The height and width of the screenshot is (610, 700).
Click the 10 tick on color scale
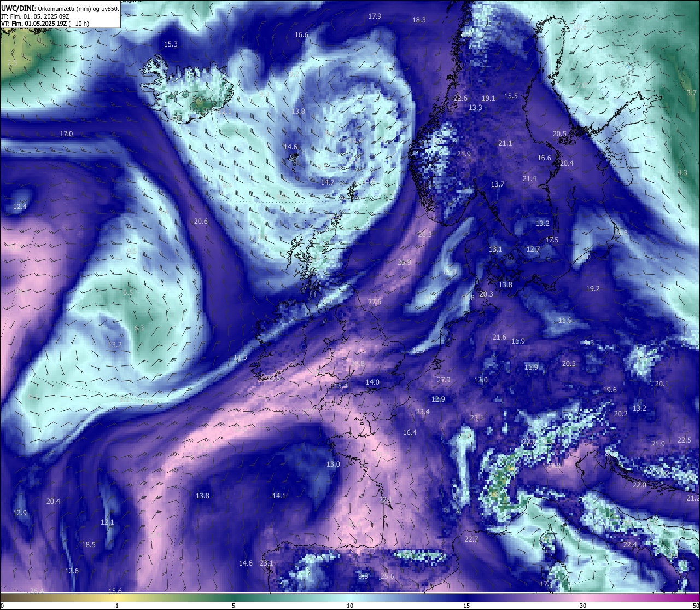[350, 606]
